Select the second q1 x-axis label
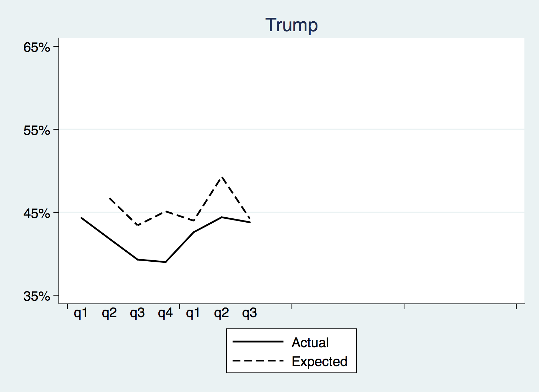 [193, 313]
